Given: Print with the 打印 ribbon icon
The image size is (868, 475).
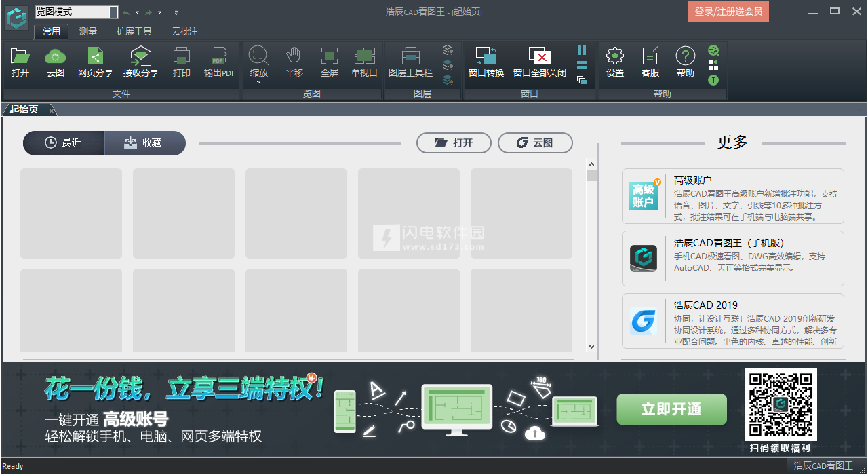Looking at the screenshot, I should coord(182,62).
